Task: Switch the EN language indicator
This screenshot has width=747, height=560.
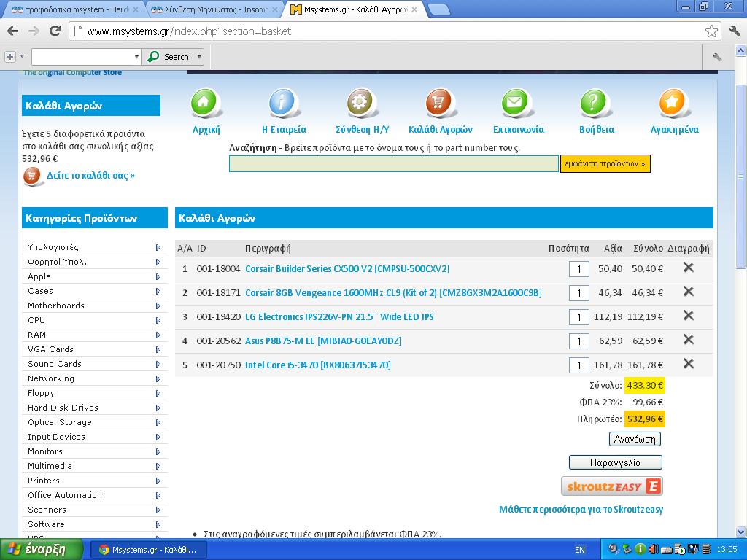Action: click(580, 550)
